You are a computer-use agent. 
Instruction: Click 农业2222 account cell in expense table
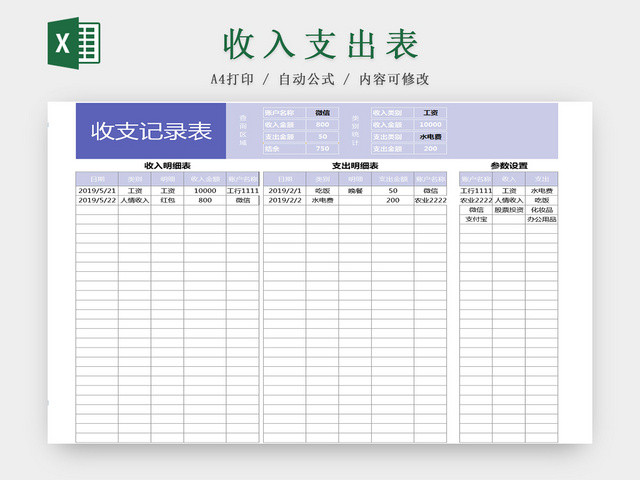(x=431, y=200)
